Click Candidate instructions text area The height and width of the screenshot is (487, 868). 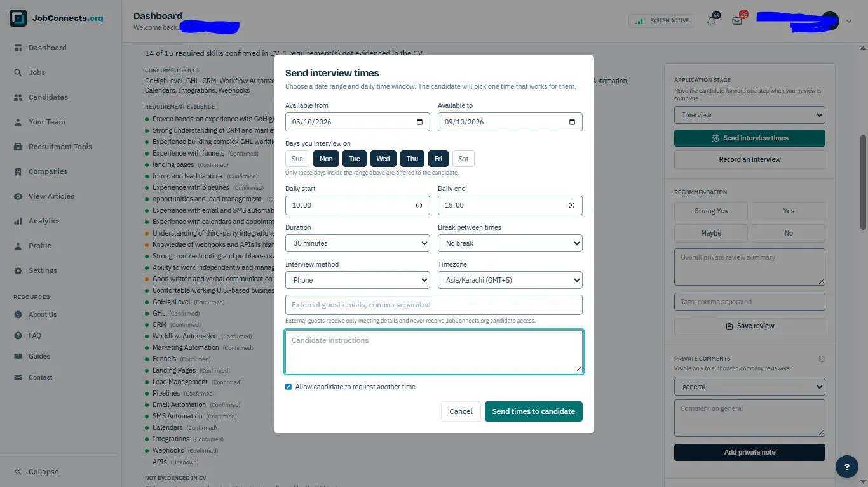(434, 351)
